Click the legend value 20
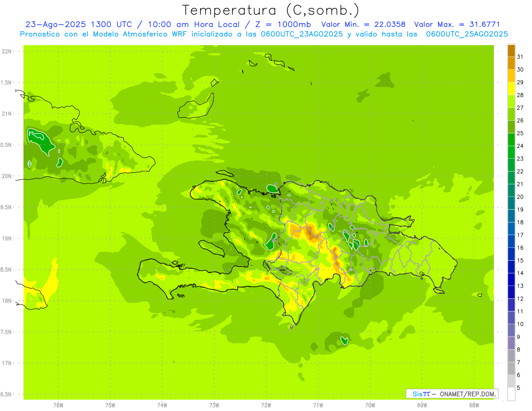532x411 pixels. point(520,197)
